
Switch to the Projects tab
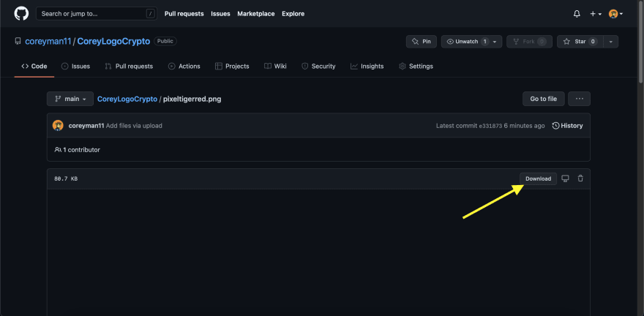pyautogui.click(x=232, y=66)
